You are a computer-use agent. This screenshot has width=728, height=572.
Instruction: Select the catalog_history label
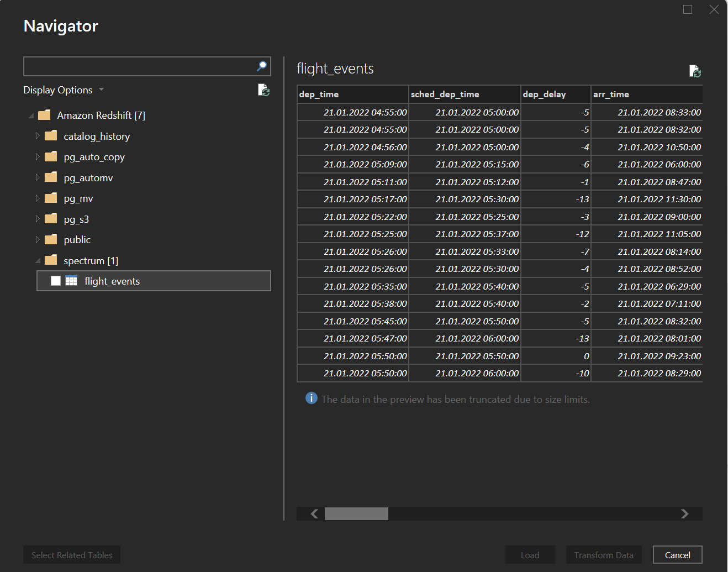[x=97, y=137]
